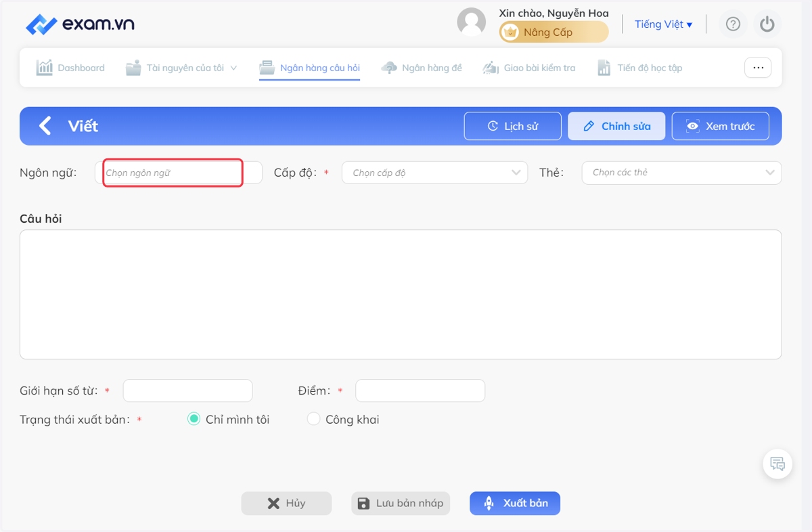
Task: Focus the Giới hạn số từ field
Action: click(187, 391)
